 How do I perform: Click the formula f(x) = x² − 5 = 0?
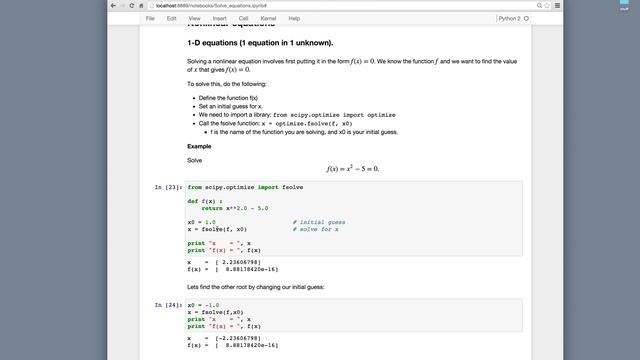coord(353,169)
